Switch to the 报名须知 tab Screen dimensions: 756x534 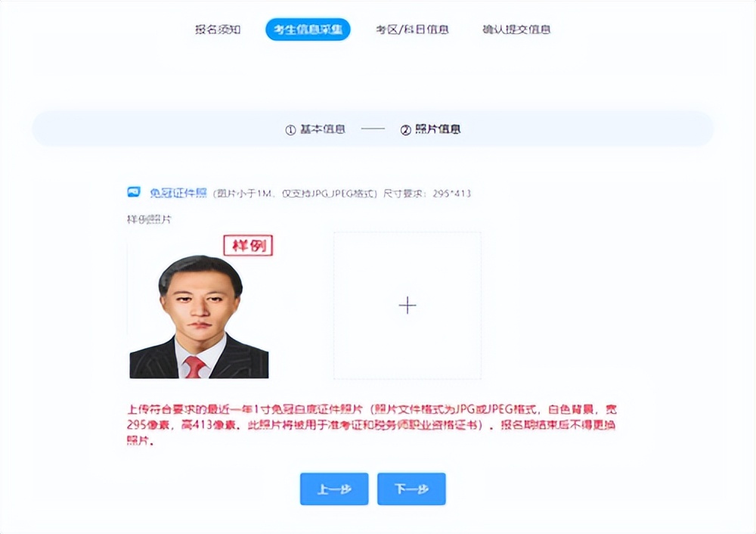pyautogui.click(x=218, y=29)
